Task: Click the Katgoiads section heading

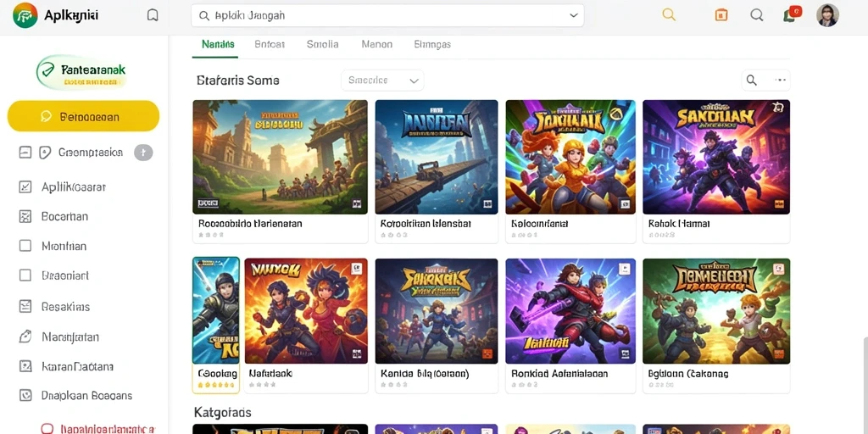Action: coord(223,413)
